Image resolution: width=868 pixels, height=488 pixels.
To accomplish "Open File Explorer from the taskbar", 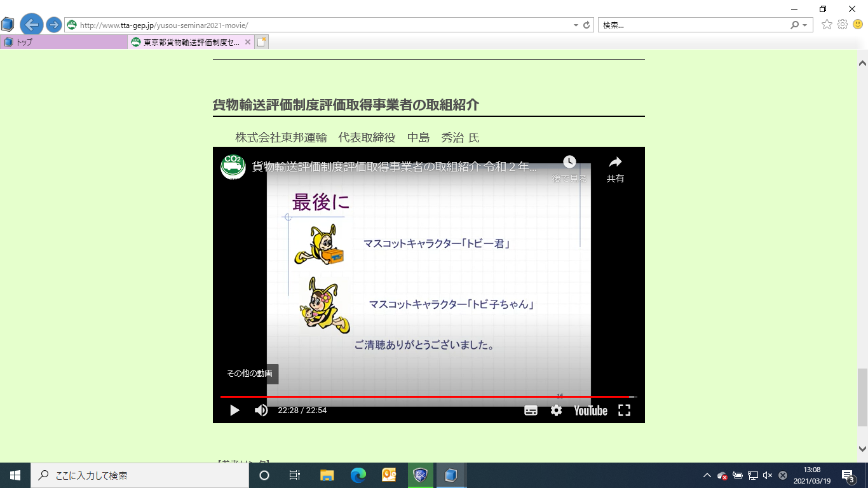I will pyautogui.click(x=327, y=475).
